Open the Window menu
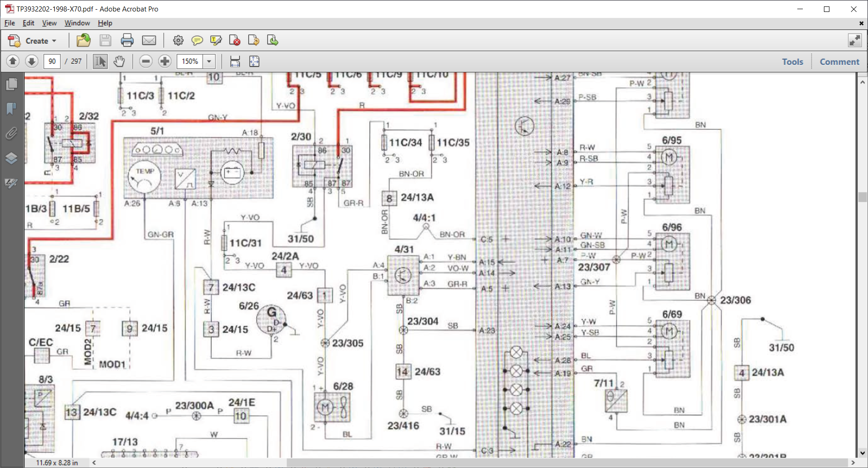This screenshot has width=868, height=468. (x=77, y=23)
